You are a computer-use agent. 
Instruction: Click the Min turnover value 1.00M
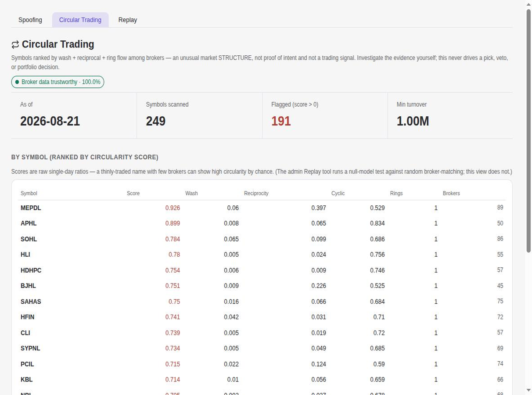413,121
